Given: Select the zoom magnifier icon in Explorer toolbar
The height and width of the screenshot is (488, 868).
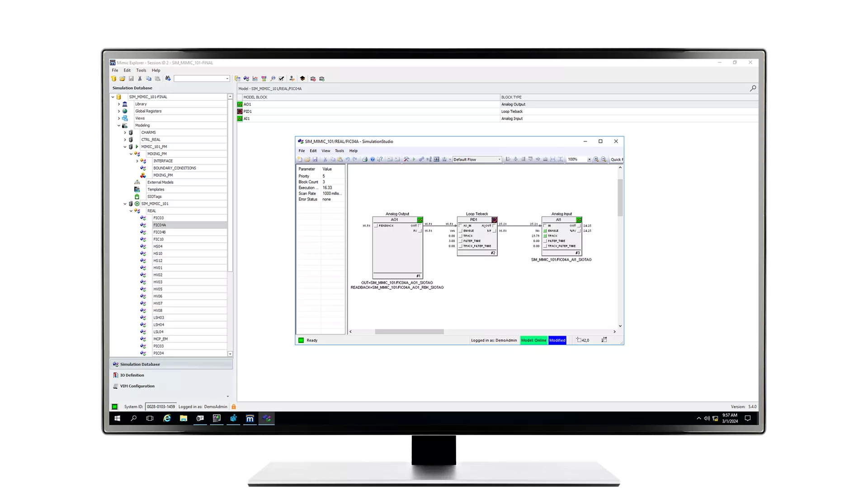Looking at the screenshot, I should pos(273,78).
